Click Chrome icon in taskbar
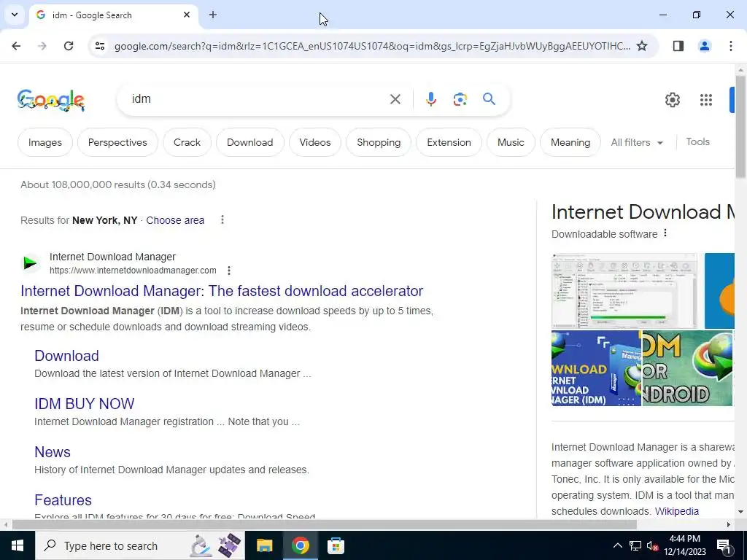Image resolution: width=747 pixels, height=560 pixels. (x=300, y=545)
